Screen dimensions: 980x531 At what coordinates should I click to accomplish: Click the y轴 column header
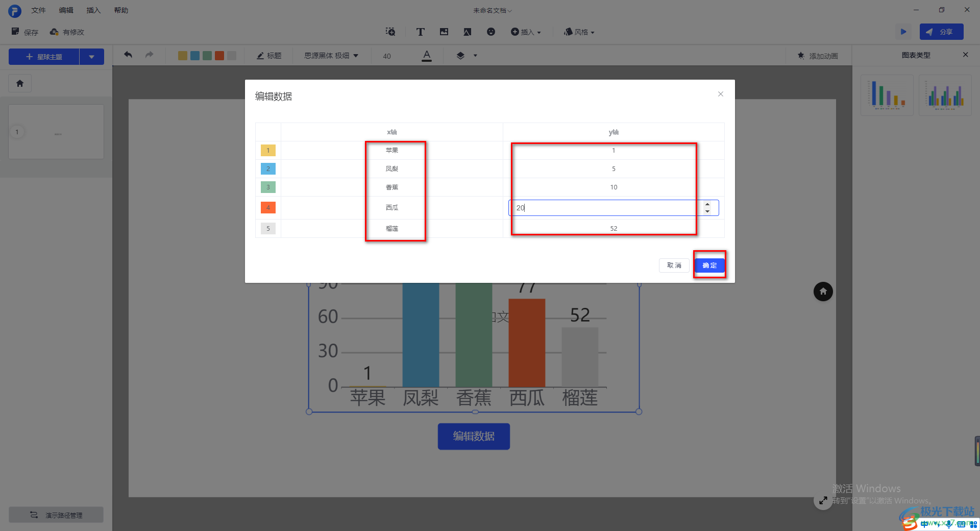click(614, 132)
